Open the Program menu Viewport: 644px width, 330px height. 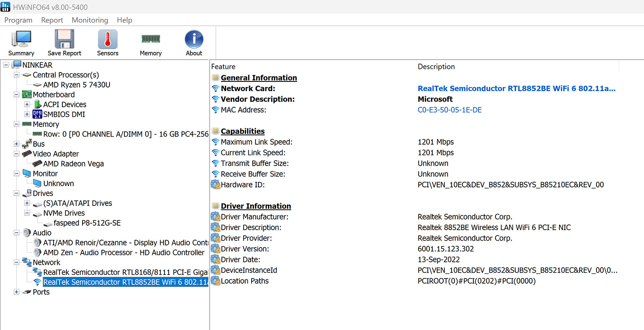18,20
